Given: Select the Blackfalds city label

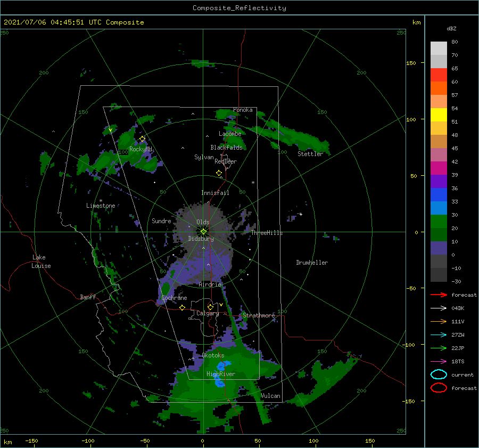Looking at the screenshot, I should pos(226,148).
